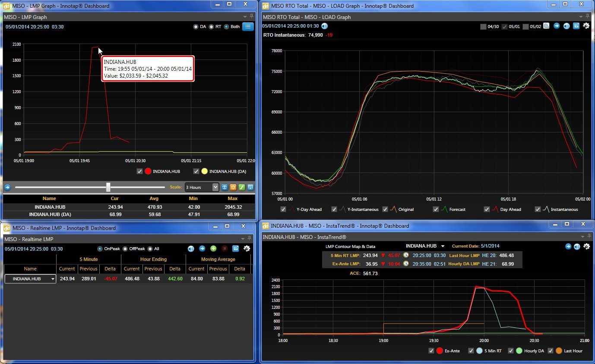
Task: Toggle the Y-Instantaneous series checkbox
Action: (x=334, y=209)
